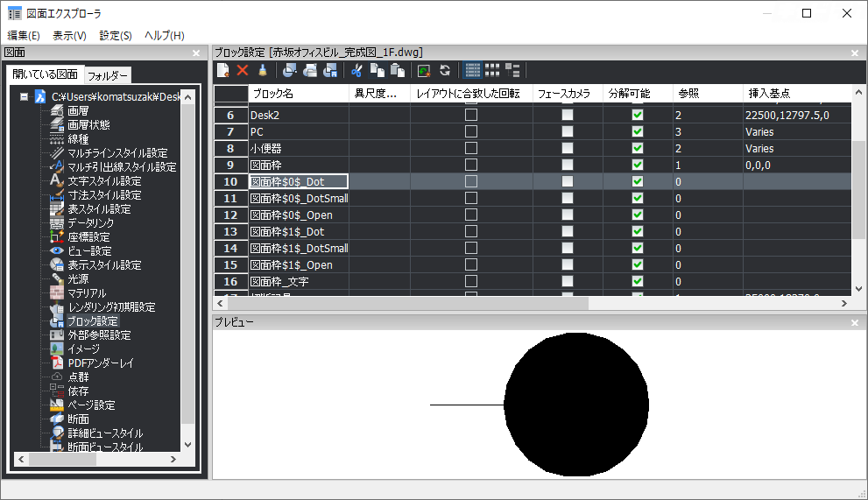Uncheck 分解可能 for 小便器 row

[638, 148]
